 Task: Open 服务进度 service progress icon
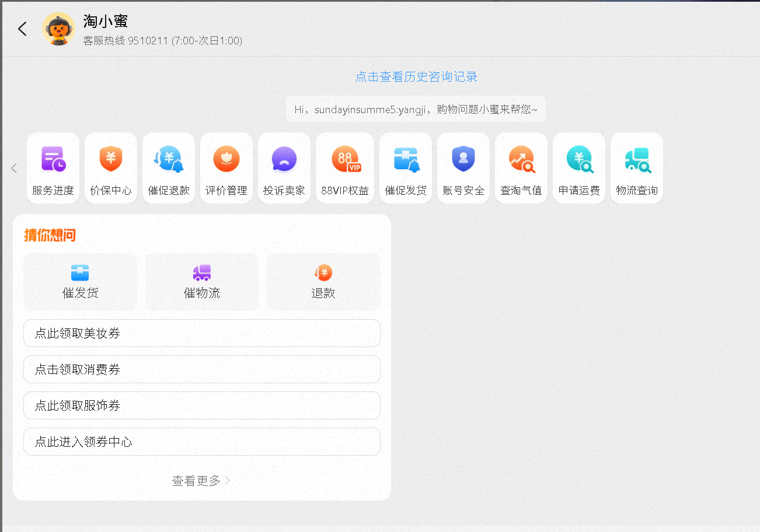pos(53,168)
